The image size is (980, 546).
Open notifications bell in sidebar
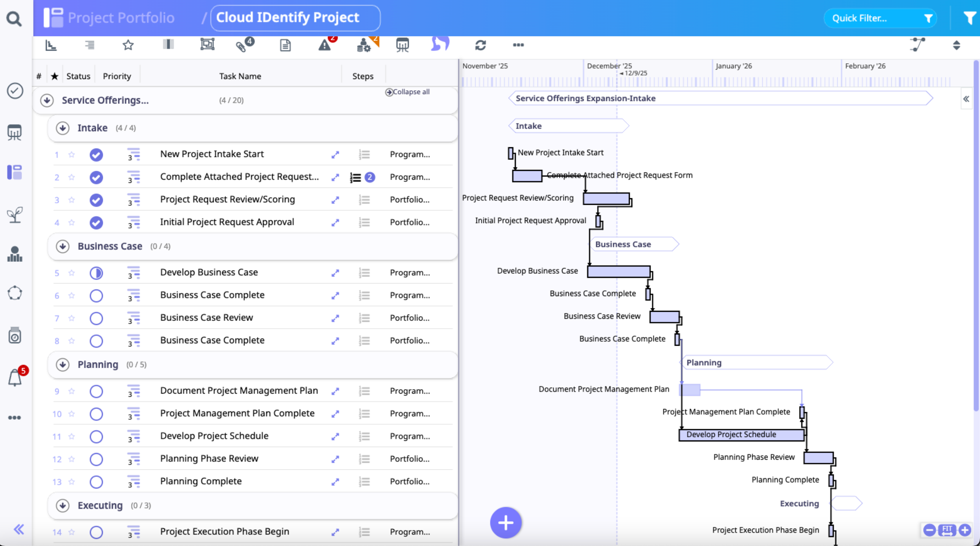(15, 378)
